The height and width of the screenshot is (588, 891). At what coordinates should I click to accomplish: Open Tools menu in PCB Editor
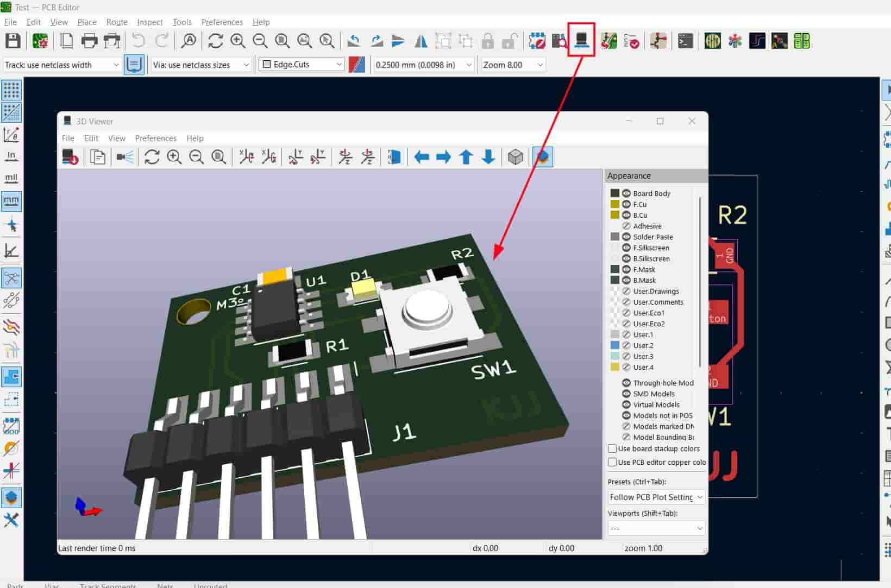tap(182, 22)
